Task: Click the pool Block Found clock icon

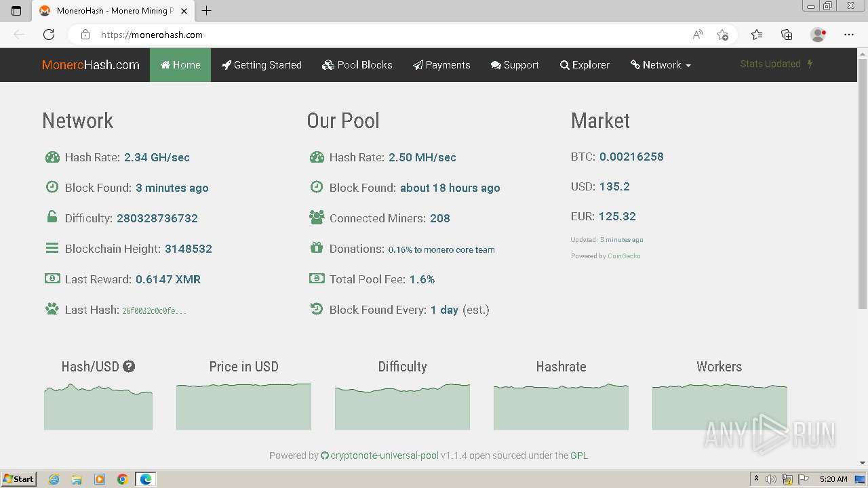Action: (x=317, y=187)
